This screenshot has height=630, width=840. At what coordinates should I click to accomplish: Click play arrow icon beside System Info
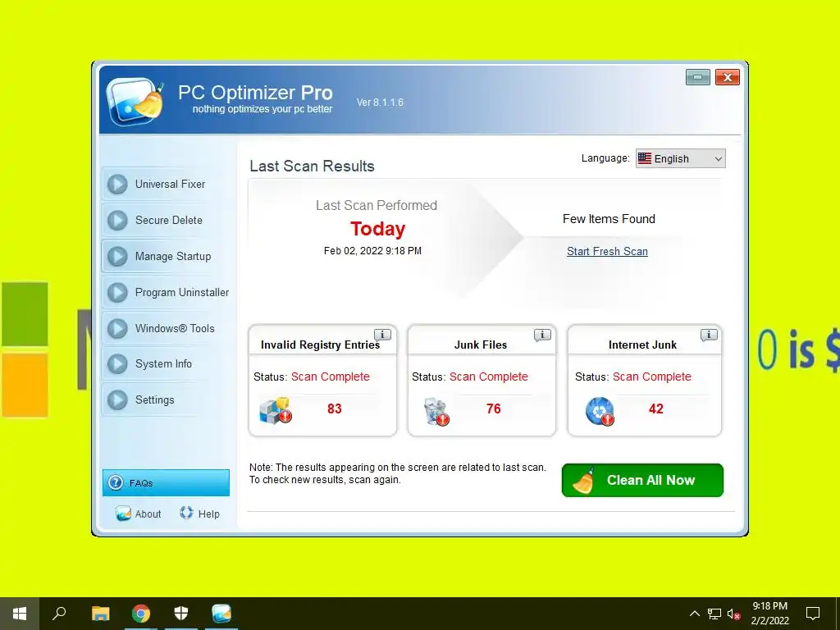(117, 363)
